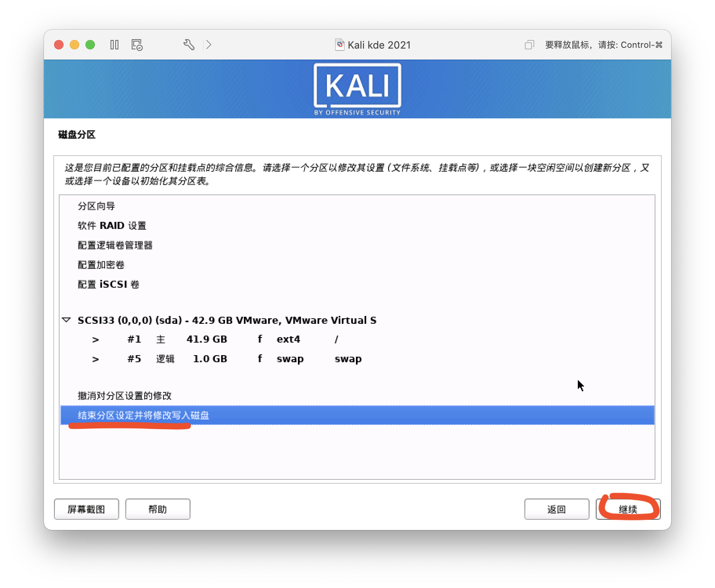Open help with the 帮助 button

coord(158,509)
